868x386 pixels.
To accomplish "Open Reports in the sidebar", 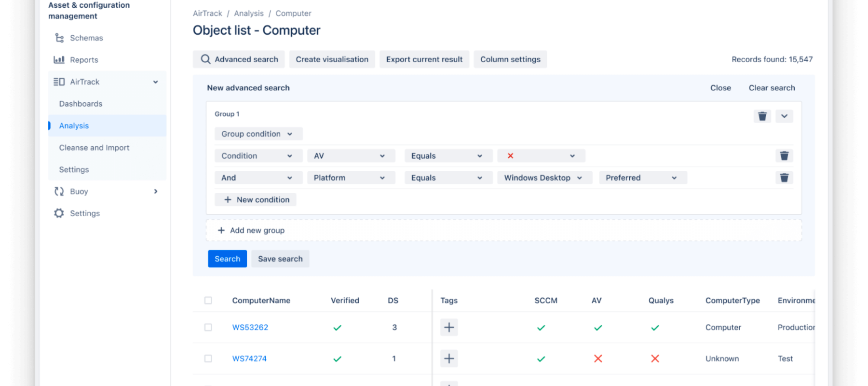I will click(x=84, y=60).
